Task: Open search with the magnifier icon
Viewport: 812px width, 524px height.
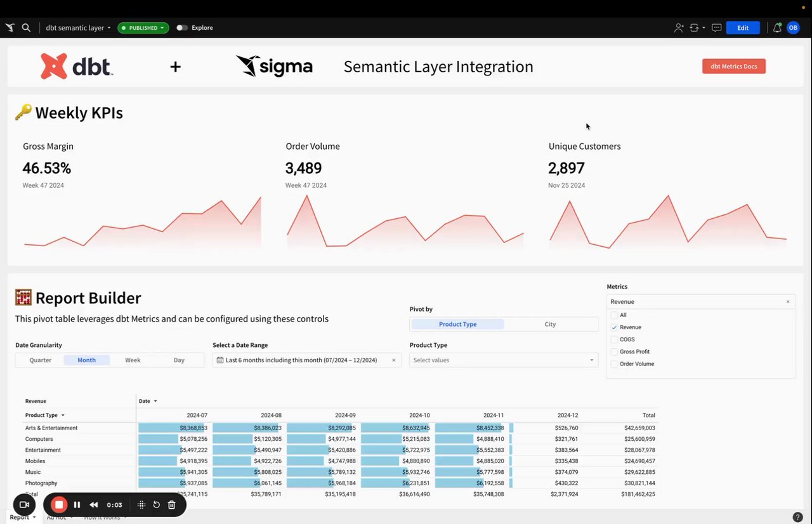Action: 26,28
